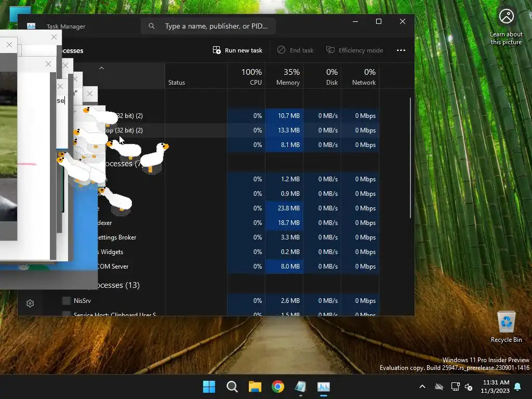This screenshot has height=399, width=532.
Task: Select the 18.7 MB memory cell
Action: click(284, 223)
